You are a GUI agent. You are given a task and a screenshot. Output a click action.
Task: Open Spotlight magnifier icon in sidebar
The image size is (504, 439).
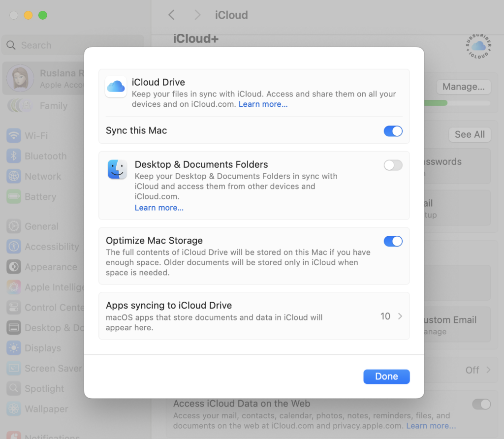[13, 388]
